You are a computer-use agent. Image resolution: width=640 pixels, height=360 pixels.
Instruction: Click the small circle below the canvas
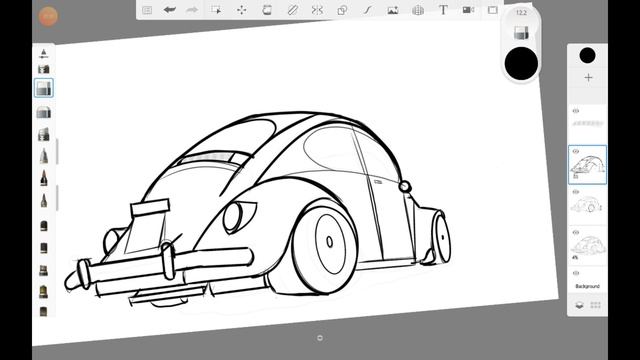[x=320, y=338]
